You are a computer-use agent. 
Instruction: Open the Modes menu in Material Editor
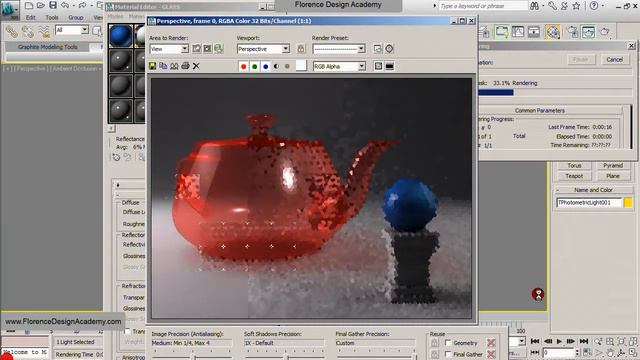[115, 16]
